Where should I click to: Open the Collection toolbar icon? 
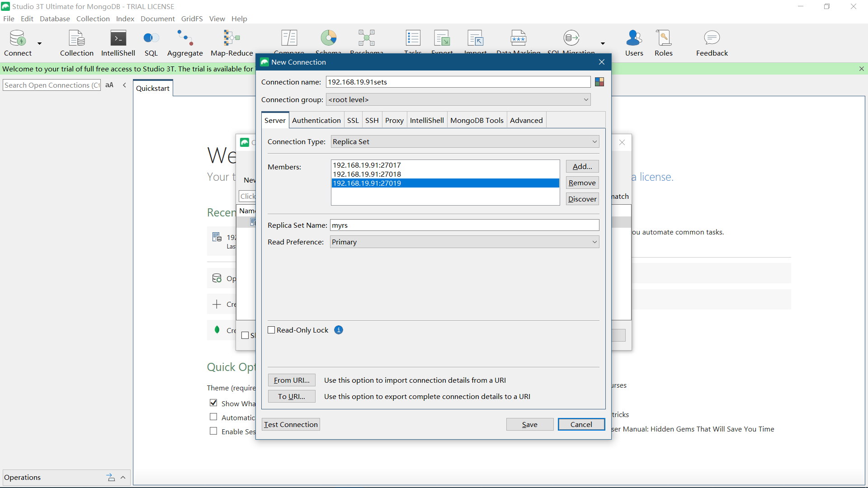point(76,43)
